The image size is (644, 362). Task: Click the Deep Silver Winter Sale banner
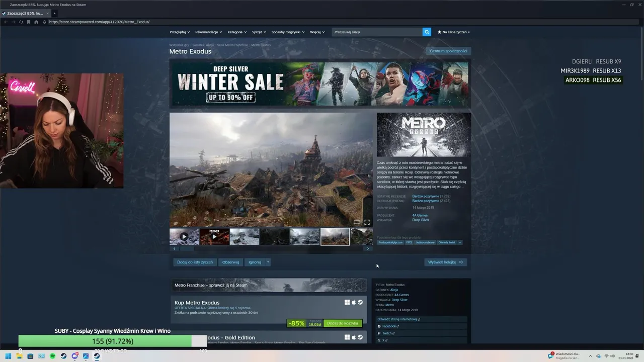coord(320,83)
